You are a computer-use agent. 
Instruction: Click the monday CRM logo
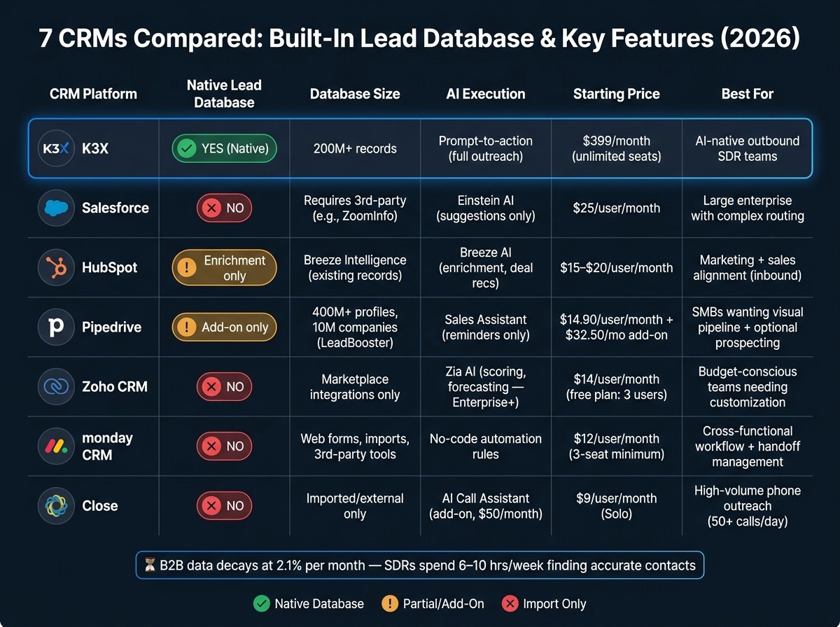(57, 446)
